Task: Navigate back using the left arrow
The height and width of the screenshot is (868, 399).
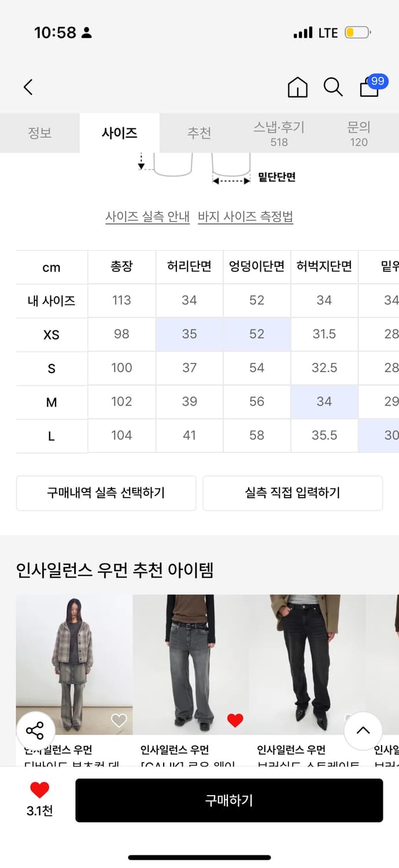Action: [27, 87]
